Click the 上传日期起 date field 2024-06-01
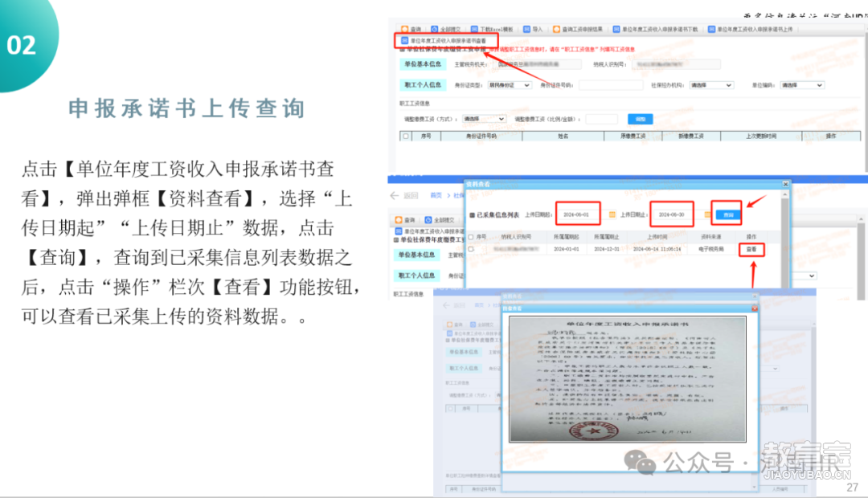 click(578, 214)
